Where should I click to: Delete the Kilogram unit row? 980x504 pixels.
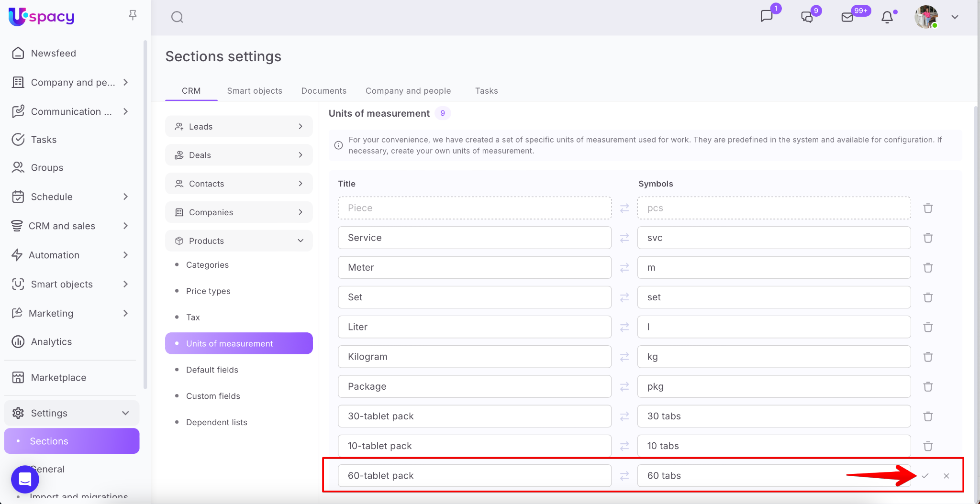[x=927, y=357]
